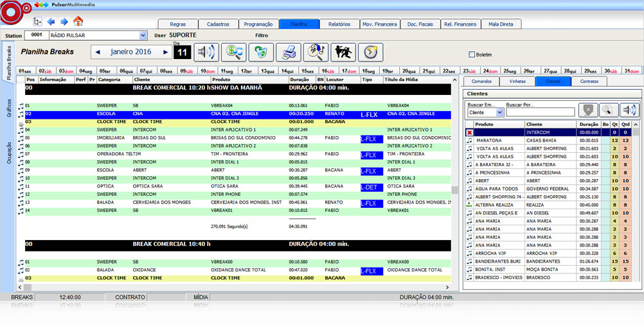644x326 pixels.
Task: Open the tree structure icon near the logo
Action: pos(37,21)
